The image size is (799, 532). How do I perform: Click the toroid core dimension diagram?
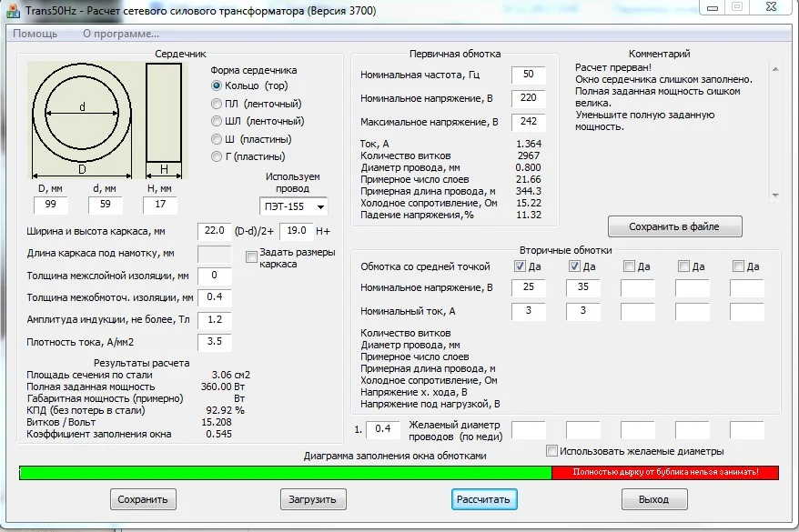click(x=107, y=120)
